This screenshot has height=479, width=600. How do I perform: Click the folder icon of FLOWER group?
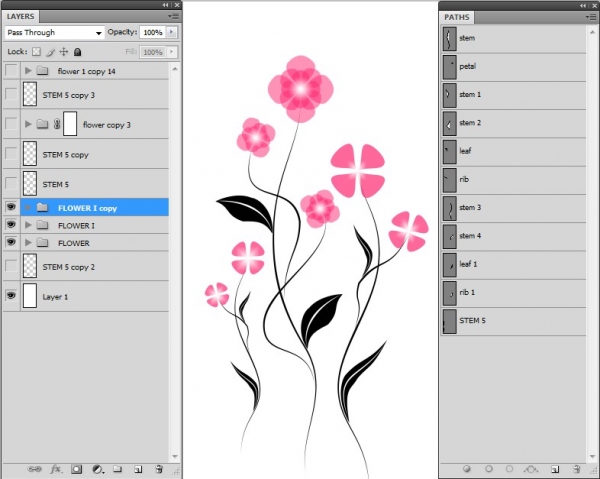point(42,243)
